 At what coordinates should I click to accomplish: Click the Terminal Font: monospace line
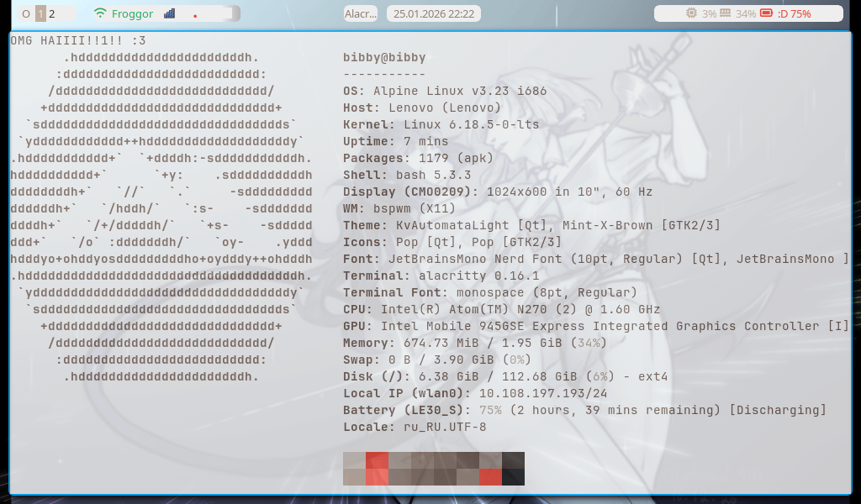490,292
